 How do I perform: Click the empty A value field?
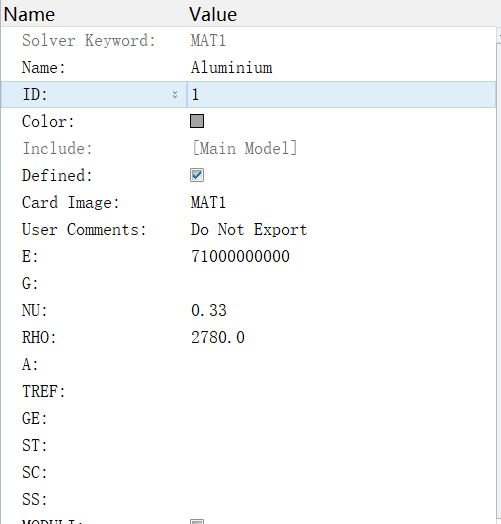[x=341, y=365]
